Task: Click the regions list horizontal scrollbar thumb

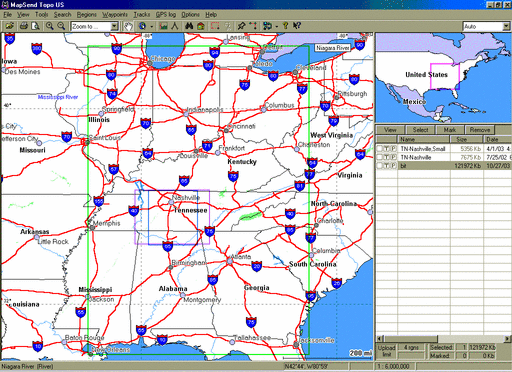Action: 410,338
